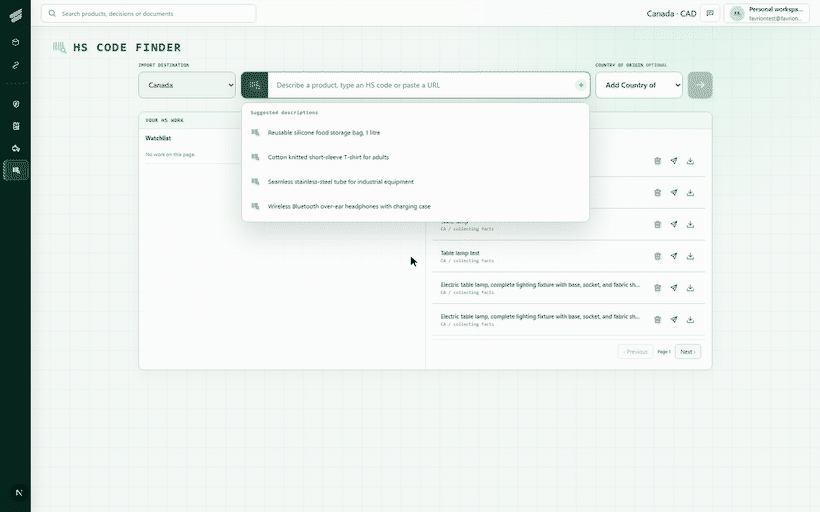This screenshot has height=512, width=820.
Task: Open the feedback message icon in the header
Action: (x=710, y=14)
